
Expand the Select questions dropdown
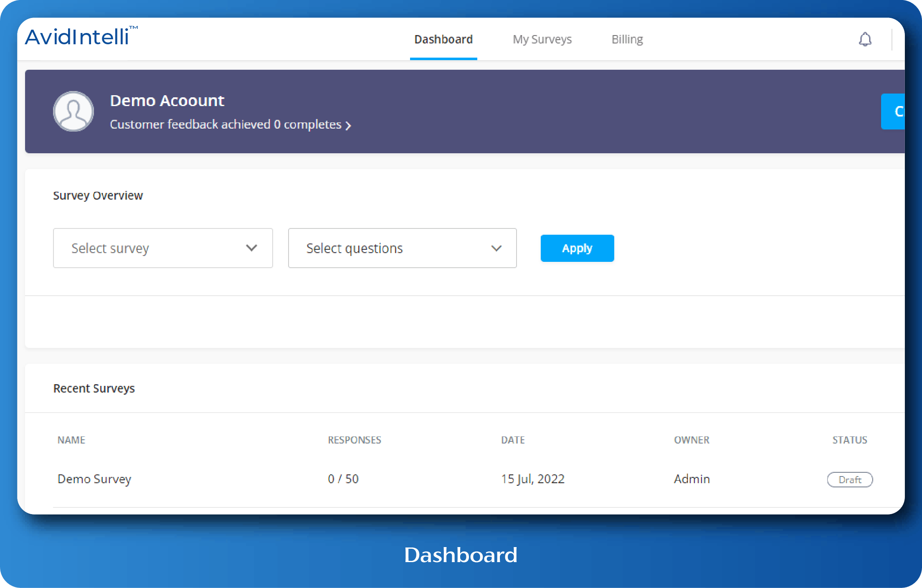click(403, 248)
